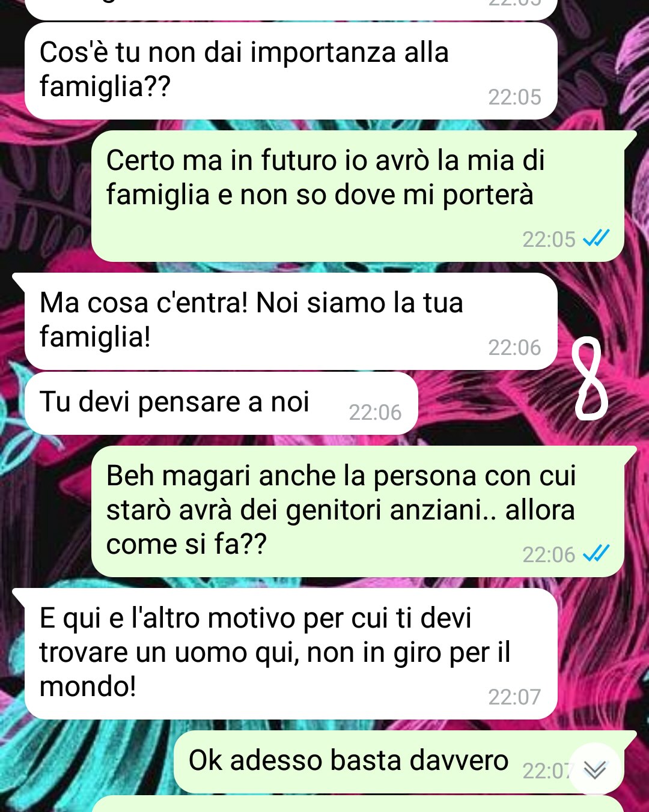Select message 'Ok adesso basta davvero'
This screenshot has width=649, height=812.
[399, 762]
